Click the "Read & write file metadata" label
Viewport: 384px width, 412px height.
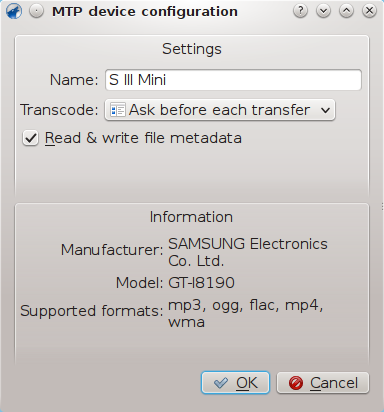click(x=143, y=138)
